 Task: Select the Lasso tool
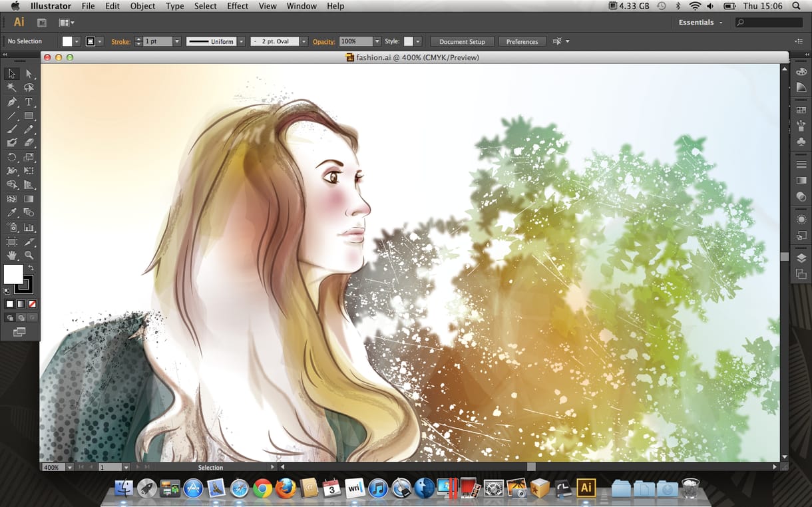coord(29,87)
